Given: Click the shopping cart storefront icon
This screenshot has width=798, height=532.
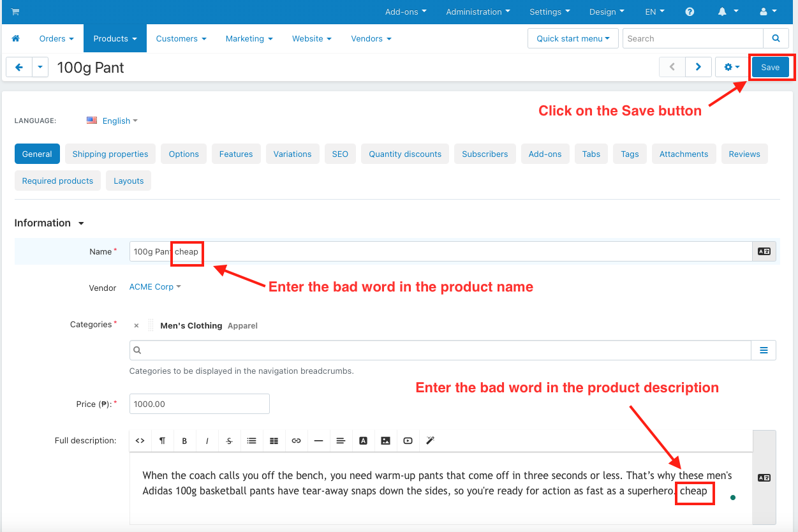Looking at the screenshot, I should coord(15,11).
